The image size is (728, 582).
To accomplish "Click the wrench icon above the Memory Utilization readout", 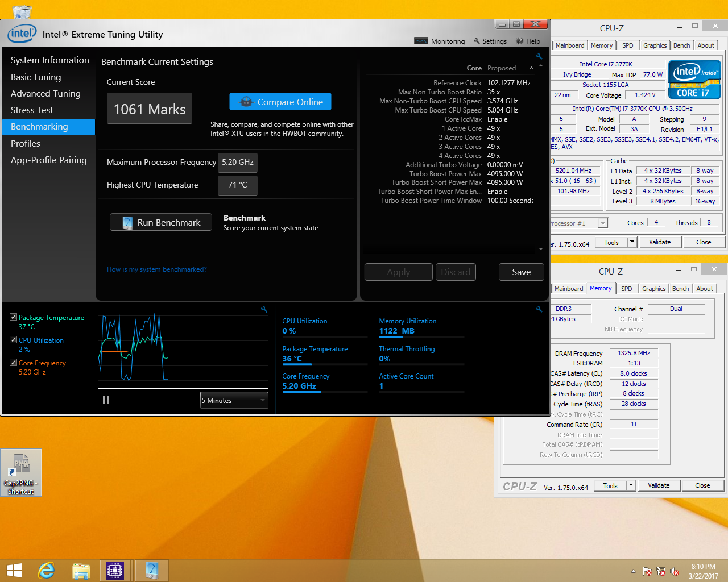I will (539, 309).
